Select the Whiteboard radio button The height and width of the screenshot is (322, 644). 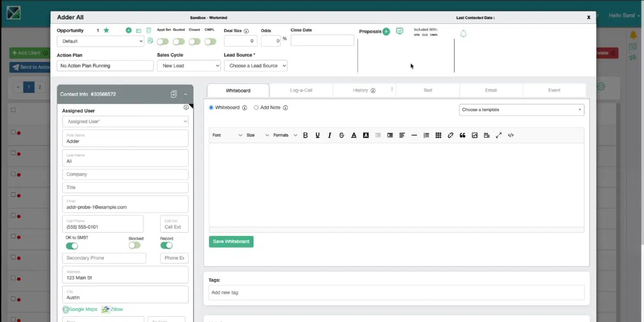pyautogui.click(x=211, y=107)
